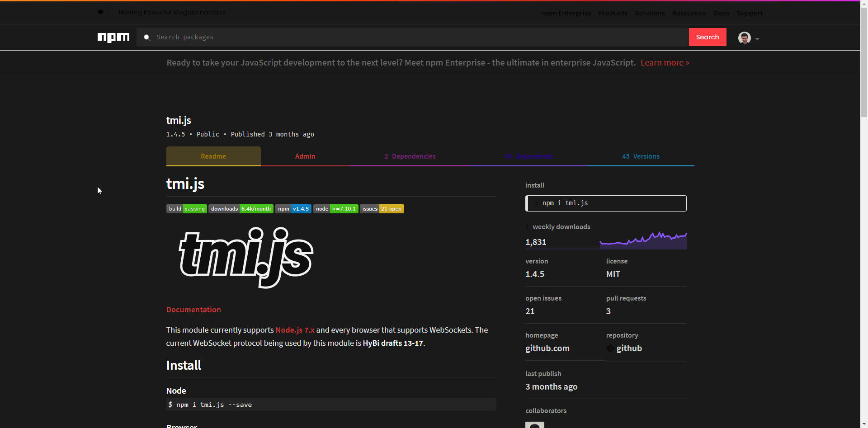Click the last publish 3 months ago text
The height and width of the screenshot is (428, 868).
[552, 387]
